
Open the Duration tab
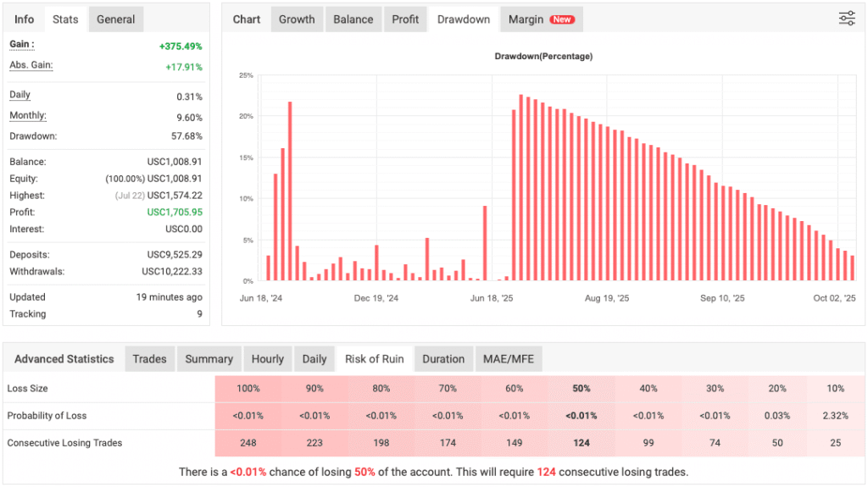pos(443,359)
